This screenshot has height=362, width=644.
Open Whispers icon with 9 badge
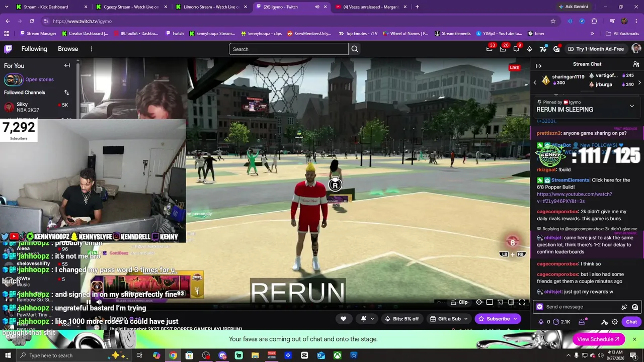(516, 49)
